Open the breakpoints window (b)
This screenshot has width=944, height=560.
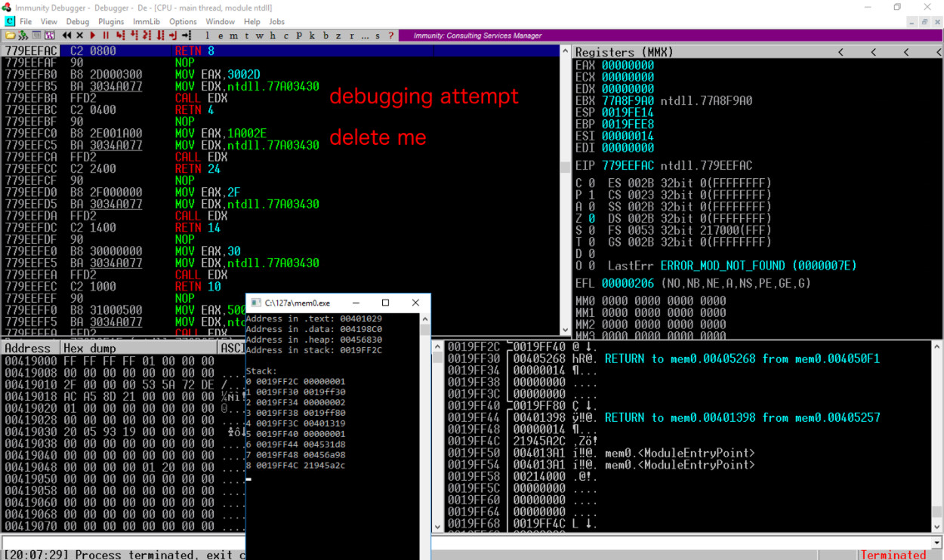click(x=325, y=35)
